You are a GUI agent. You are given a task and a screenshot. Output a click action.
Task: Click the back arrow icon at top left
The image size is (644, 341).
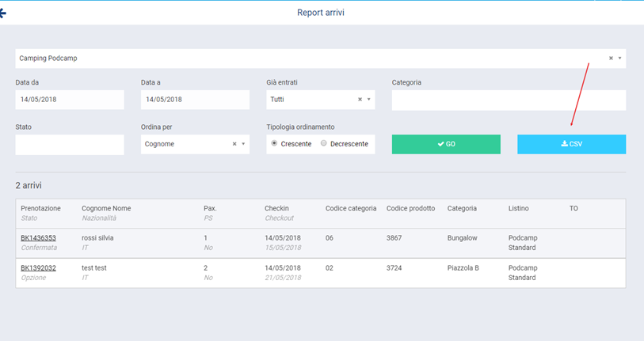[3, 13]
